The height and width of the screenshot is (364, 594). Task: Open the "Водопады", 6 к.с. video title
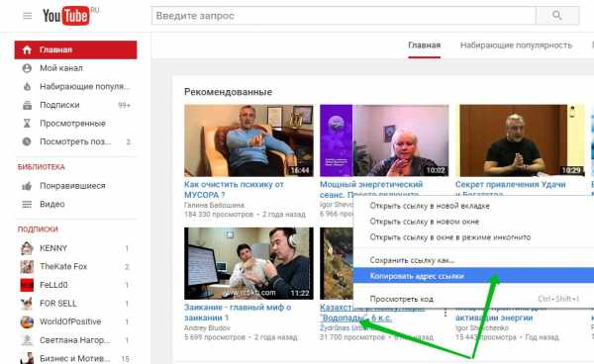click(x=355, y=318)
